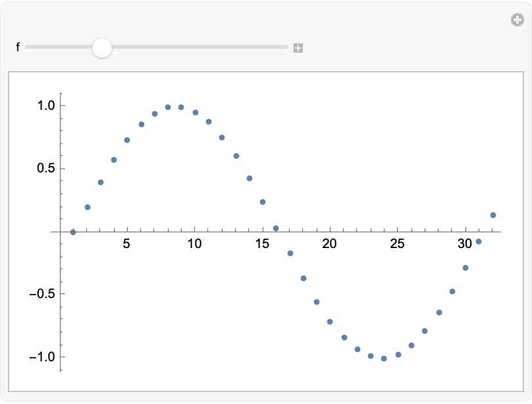This screenshot has width=532, height=404.
Task: Click the f slider thumb
Action: coord(102,47)
